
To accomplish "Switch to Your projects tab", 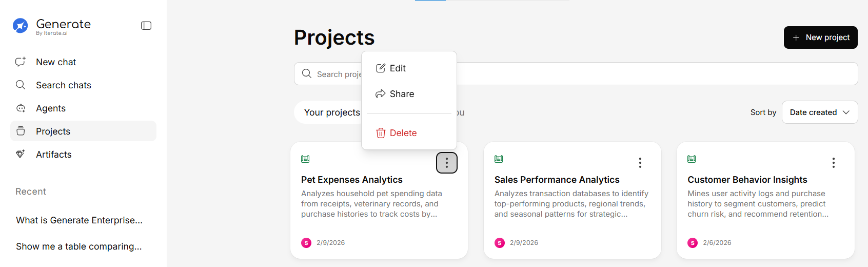I will pyautogui.click(x=331, y=112).
